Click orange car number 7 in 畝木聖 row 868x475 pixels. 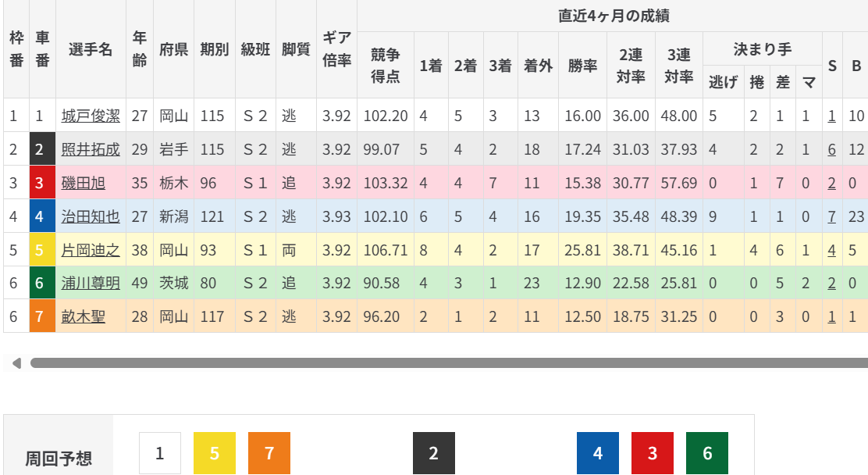click(x=42, y=316)
